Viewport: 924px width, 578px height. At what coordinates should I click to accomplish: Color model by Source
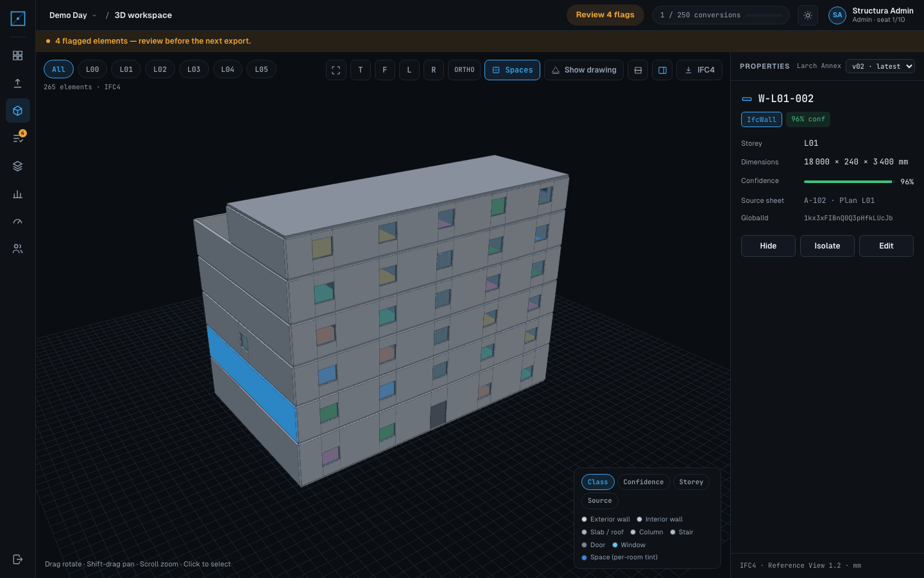600,501
